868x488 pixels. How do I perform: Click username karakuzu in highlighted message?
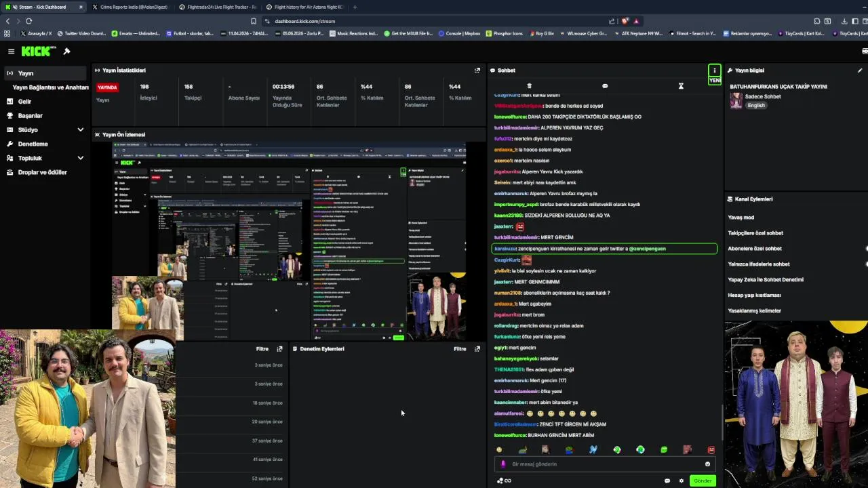pyautogui.click(x=505, y=249)
